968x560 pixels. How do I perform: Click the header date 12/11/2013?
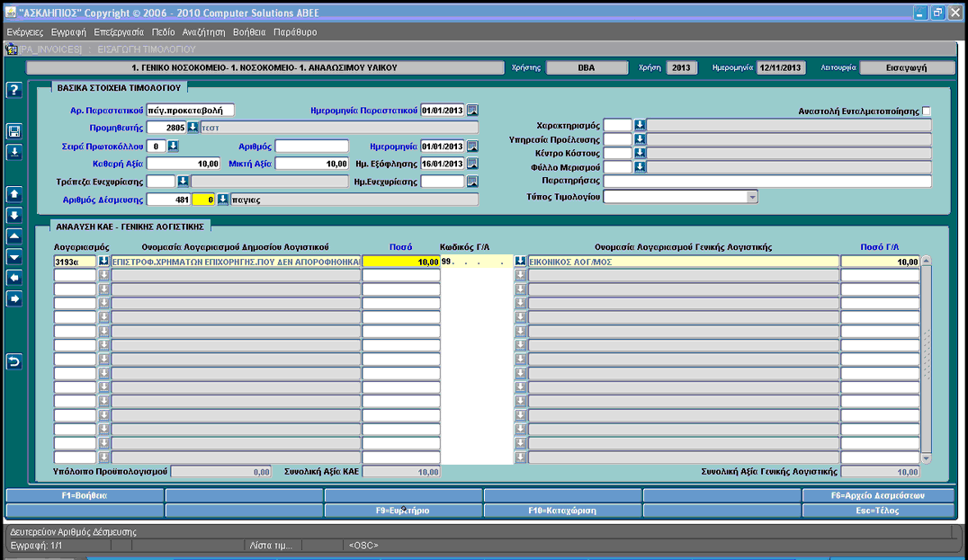[781, 67]
